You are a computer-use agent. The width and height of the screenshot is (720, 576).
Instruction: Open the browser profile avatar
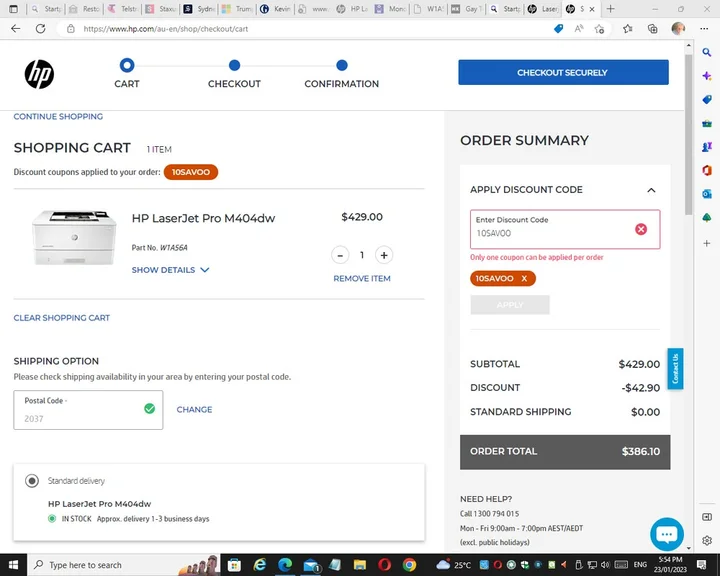(x=678, y=28)
